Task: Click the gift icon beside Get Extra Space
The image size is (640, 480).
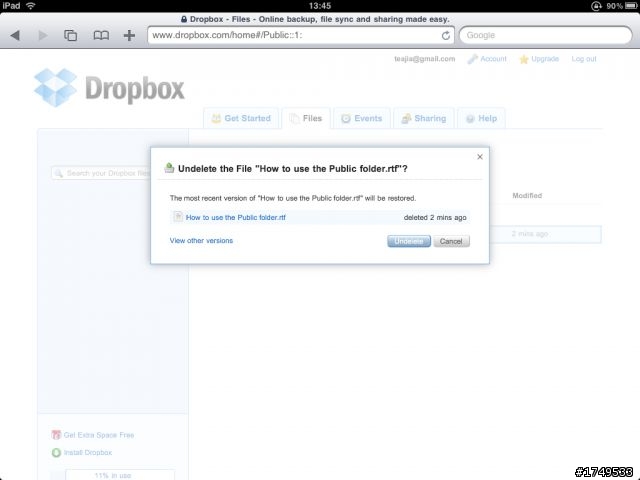Action: click(x=56, y=435)
